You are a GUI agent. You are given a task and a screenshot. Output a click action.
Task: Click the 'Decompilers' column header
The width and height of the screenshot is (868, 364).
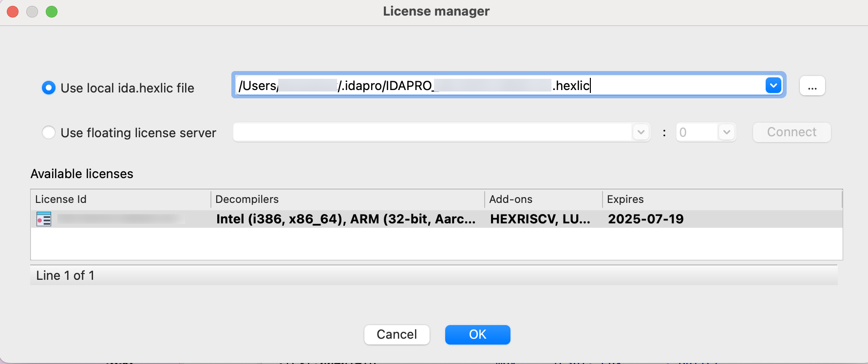point(348,199)
